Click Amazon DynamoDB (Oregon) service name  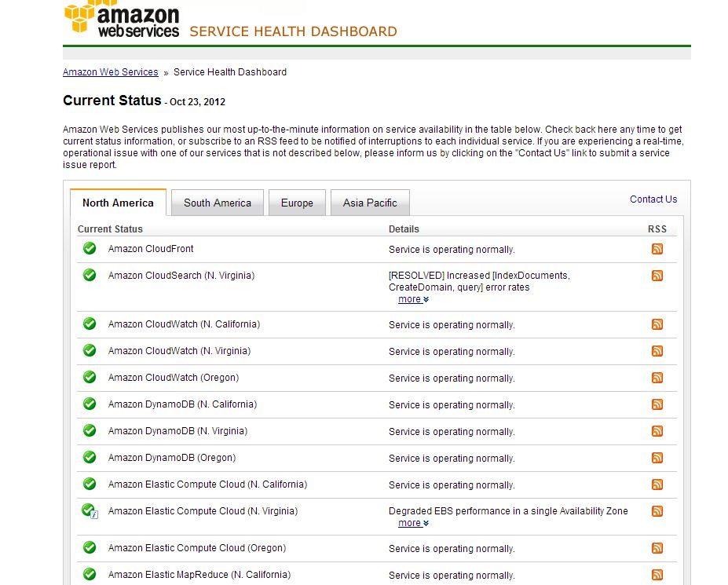pos(171,458)
